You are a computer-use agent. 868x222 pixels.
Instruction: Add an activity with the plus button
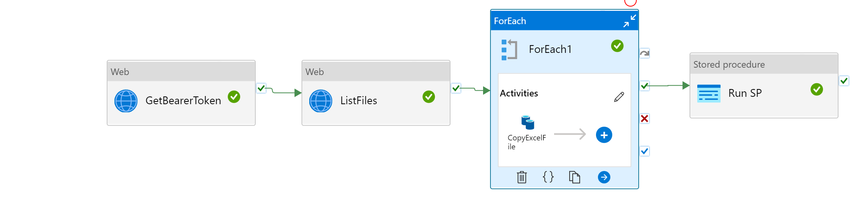coord(604,135)
